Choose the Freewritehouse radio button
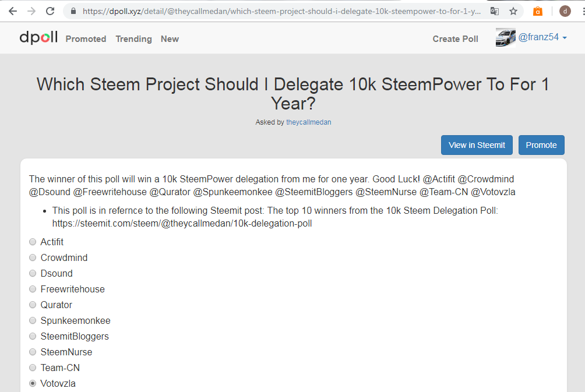The width and height of the screenshot is (585, 392). [x=33, y=289]
